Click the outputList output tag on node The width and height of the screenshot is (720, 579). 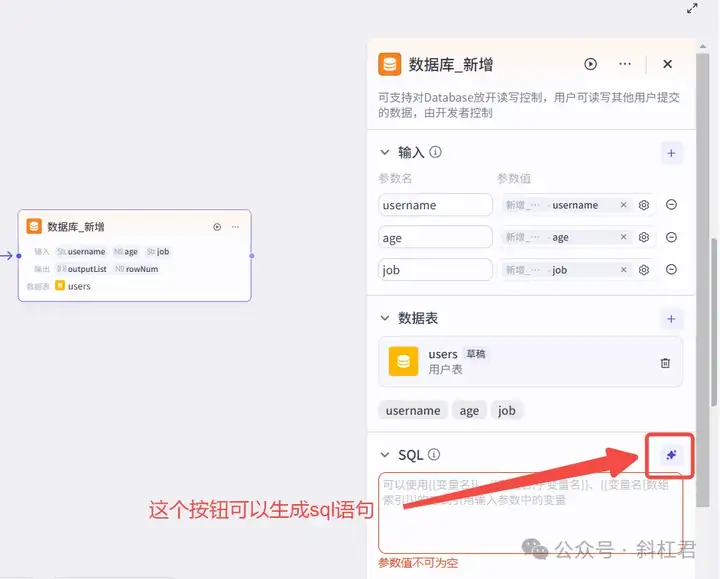click(x=82, y=269)
